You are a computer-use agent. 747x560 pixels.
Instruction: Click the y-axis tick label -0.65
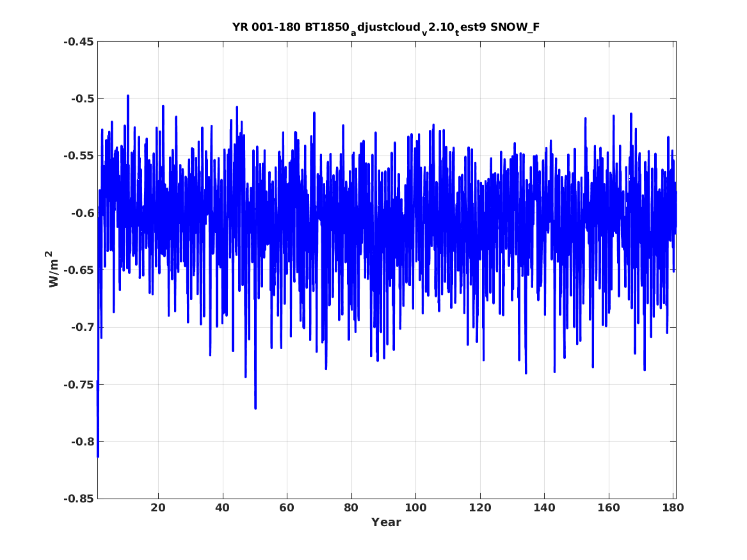79,270
